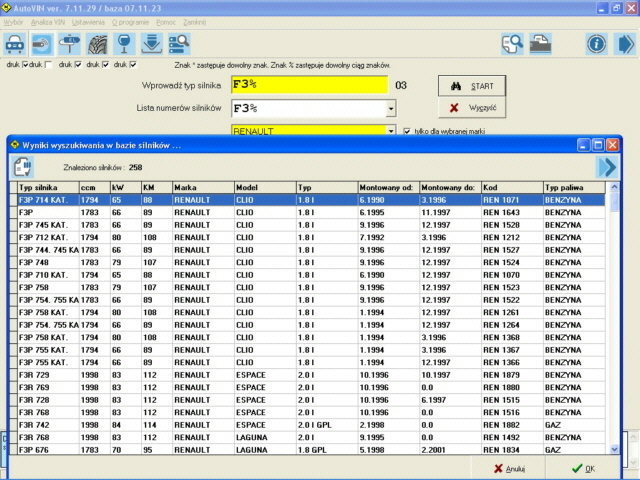The image size is (640, 480).
Task: Click the printer icon in top toolbar
Action: click(540, 43)
